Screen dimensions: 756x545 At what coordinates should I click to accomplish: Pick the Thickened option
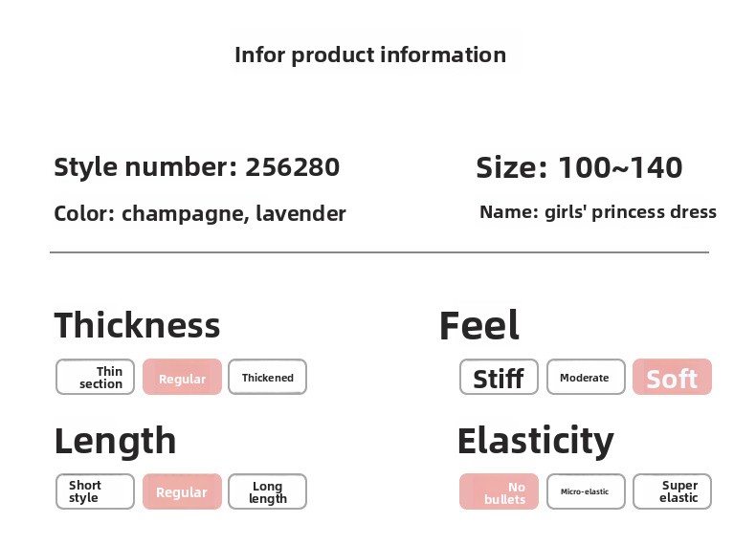267,378
